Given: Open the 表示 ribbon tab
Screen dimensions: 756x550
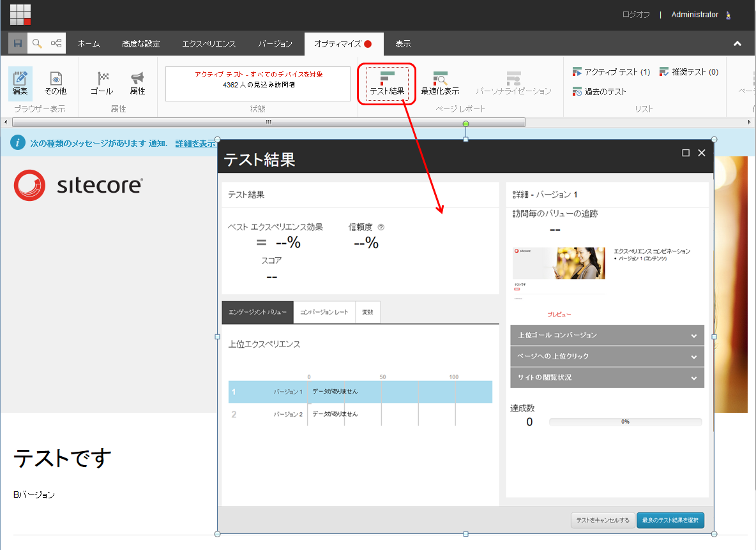Looking at the screenshot, I should [403, 44].
